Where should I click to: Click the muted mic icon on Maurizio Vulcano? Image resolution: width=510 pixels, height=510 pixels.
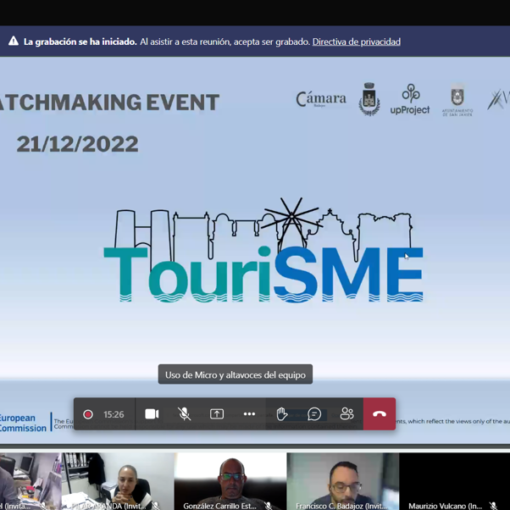click(x=493, y=505)
